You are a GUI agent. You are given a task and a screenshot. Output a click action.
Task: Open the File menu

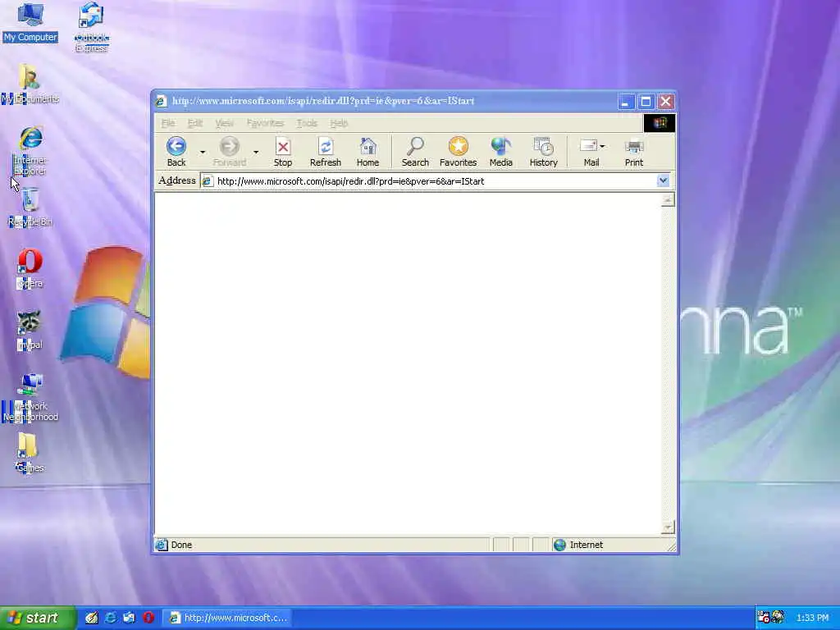pyautogui.click(x=168, y=123)
